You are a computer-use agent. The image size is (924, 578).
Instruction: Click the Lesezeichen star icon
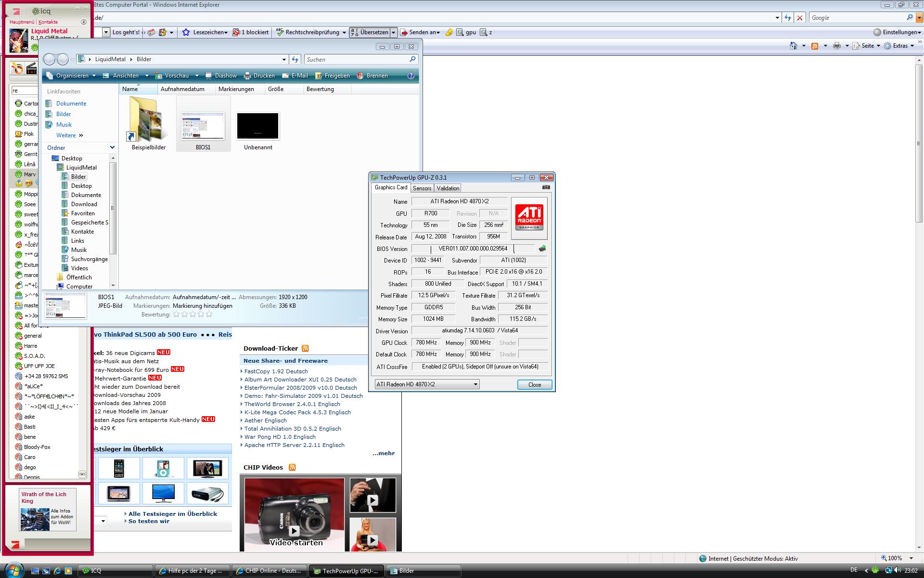coord(186,32)
